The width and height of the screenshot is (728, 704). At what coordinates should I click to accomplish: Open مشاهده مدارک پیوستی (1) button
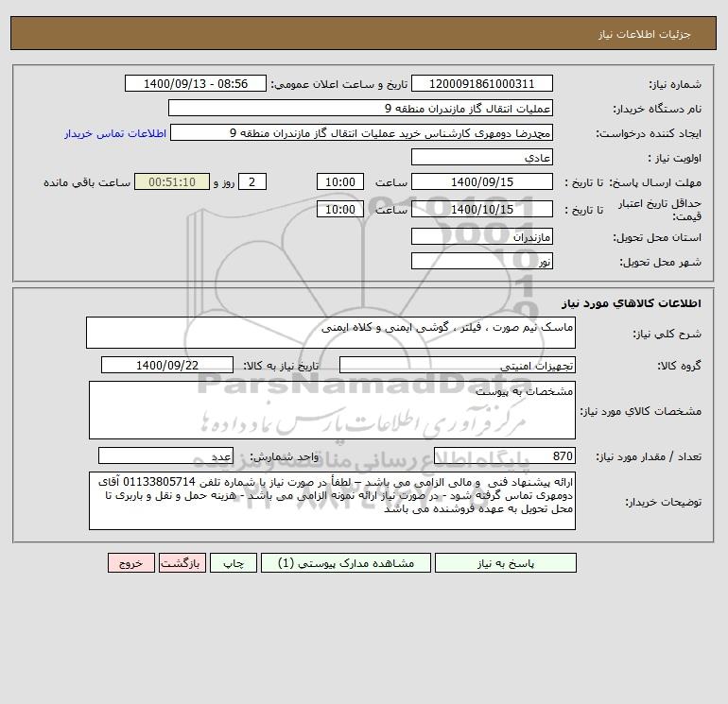(346, 563)
